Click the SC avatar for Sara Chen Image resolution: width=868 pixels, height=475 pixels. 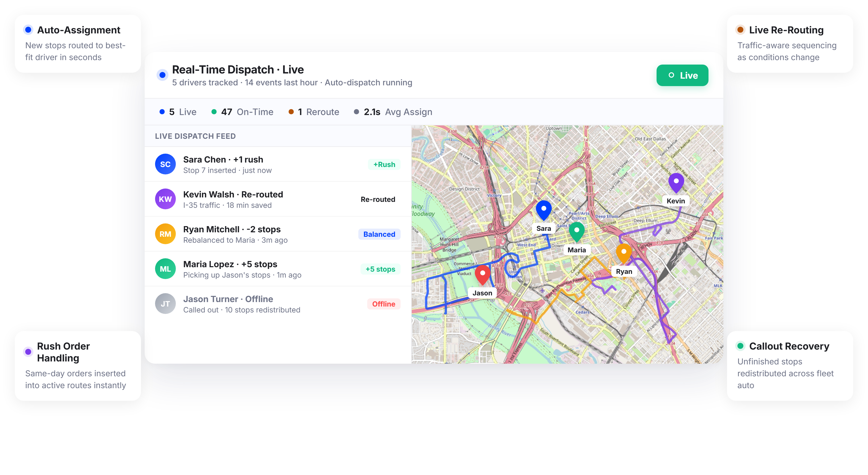coord(165,164)
